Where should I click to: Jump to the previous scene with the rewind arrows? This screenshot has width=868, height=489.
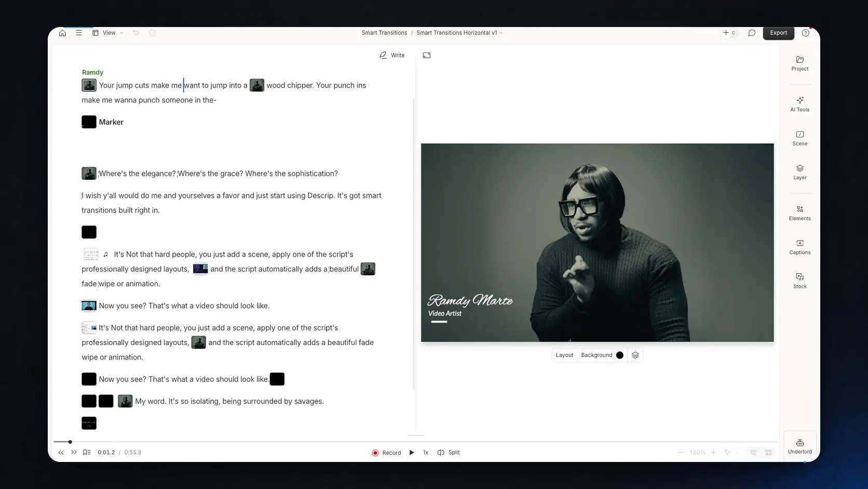point(61,453)
